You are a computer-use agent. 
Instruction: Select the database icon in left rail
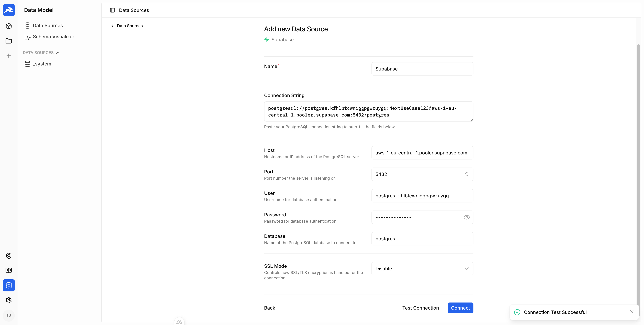tap(9, 285)
